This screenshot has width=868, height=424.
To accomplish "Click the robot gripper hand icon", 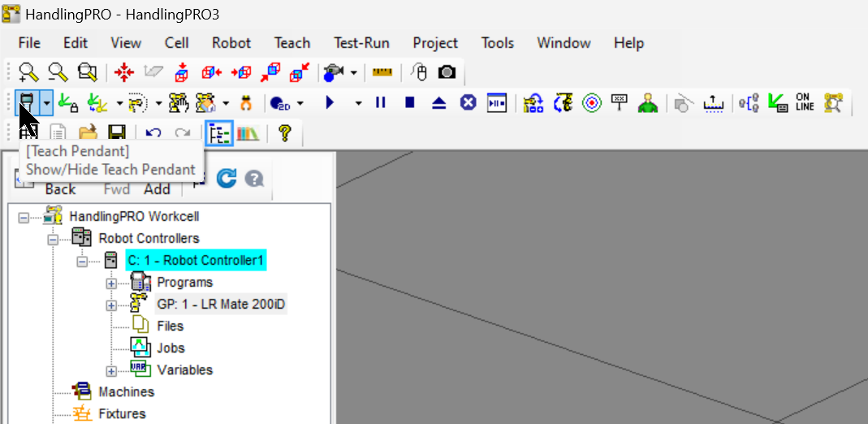I will point(179,102).
